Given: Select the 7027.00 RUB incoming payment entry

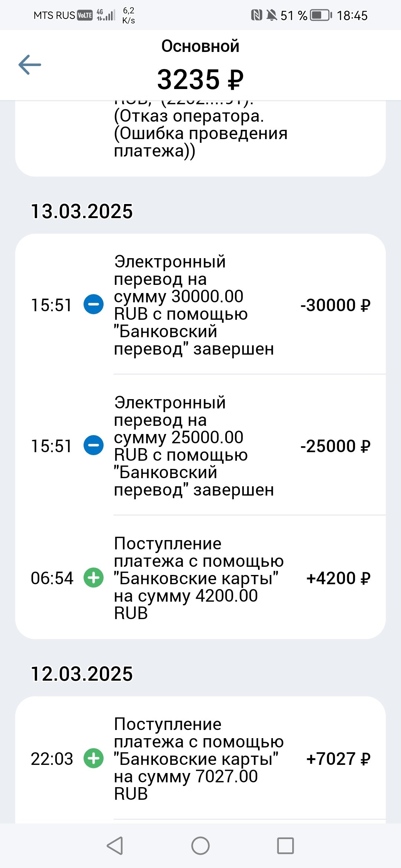Looking at the screenshot, I should click(x=198, y=759).
